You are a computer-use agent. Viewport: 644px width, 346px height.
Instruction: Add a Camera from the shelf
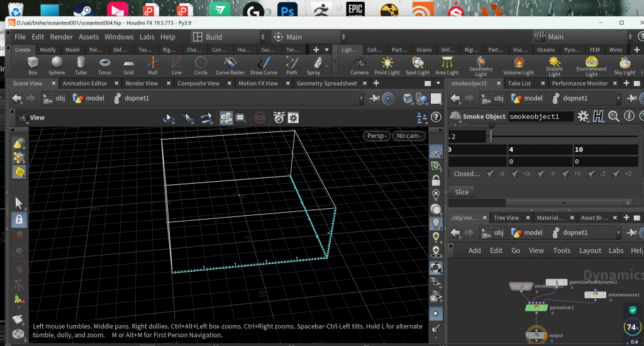tap(359, 66)
